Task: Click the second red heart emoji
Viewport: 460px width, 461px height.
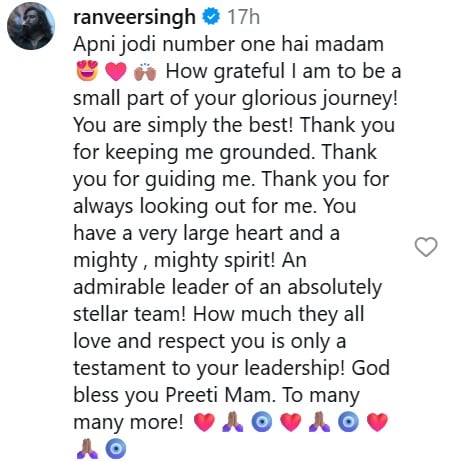Action: pos(291,422)
